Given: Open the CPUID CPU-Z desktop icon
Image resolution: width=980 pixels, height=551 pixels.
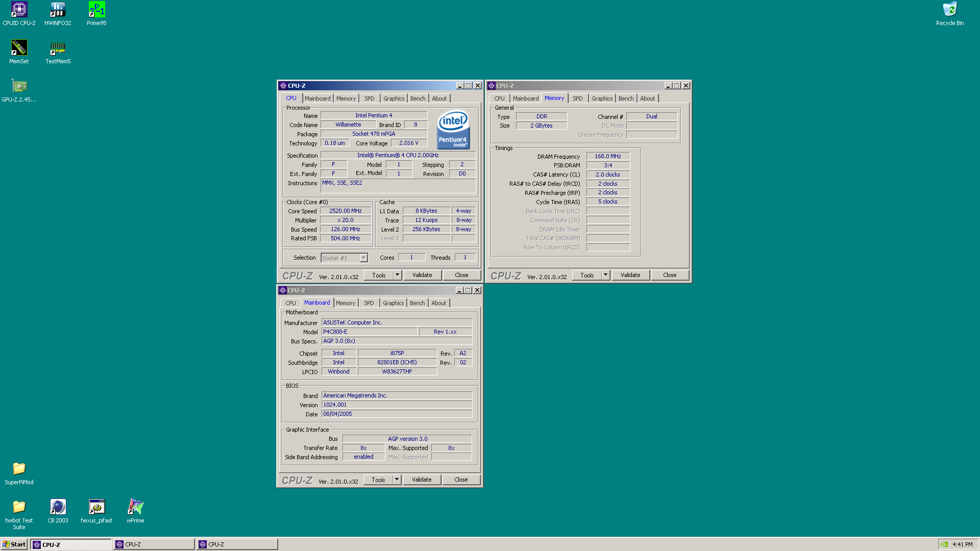Looking at the screenshot, I should click(x=19, y=14).
